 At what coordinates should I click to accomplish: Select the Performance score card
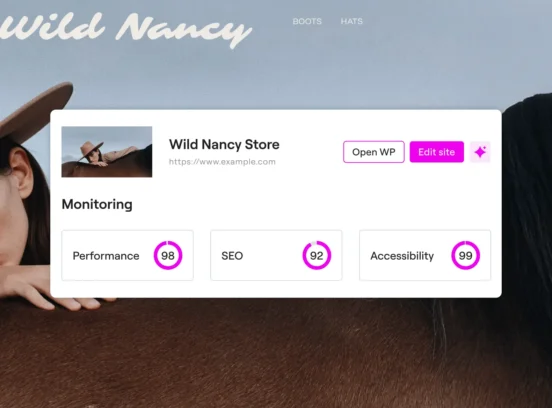tap(127, 255)
